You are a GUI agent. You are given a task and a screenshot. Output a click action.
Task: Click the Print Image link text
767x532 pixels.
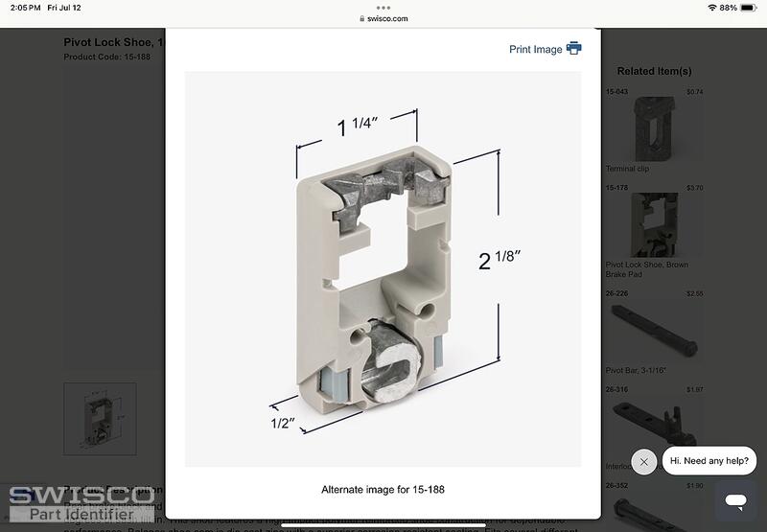coord(536,50)
